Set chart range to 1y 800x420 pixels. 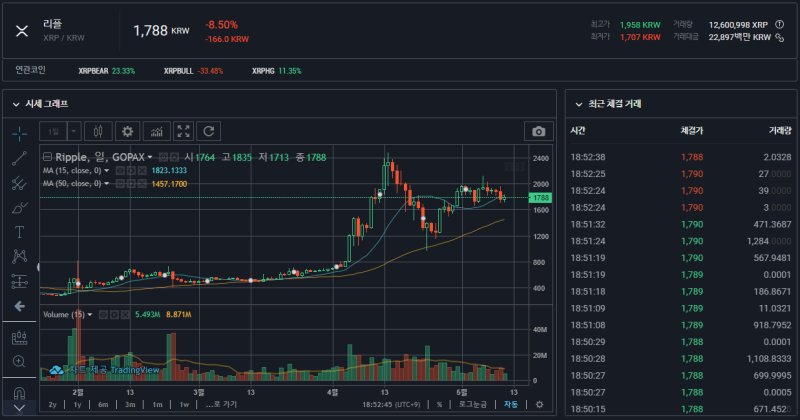(x=78, y=404)
